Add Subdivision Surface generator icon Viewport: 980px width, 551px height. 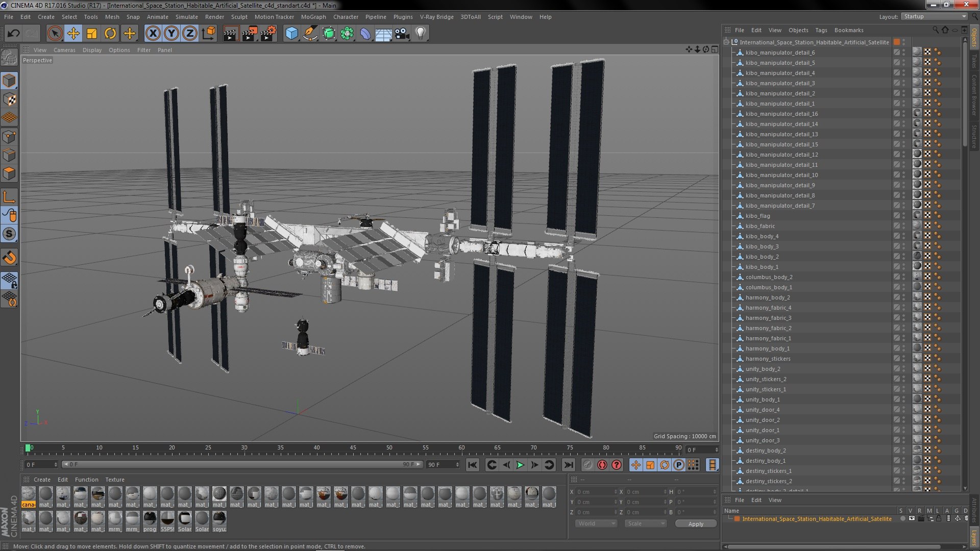pos(329,34)
